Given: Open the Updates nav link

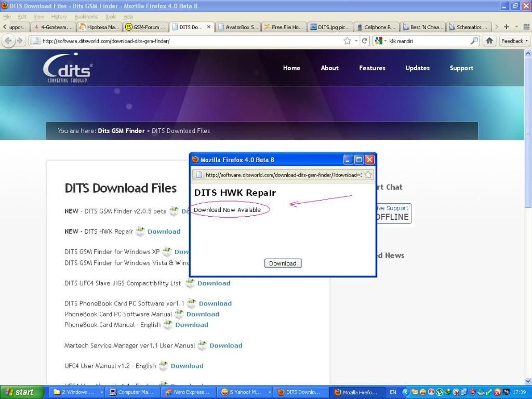Looking at the screenshot, I should (417, 68).
